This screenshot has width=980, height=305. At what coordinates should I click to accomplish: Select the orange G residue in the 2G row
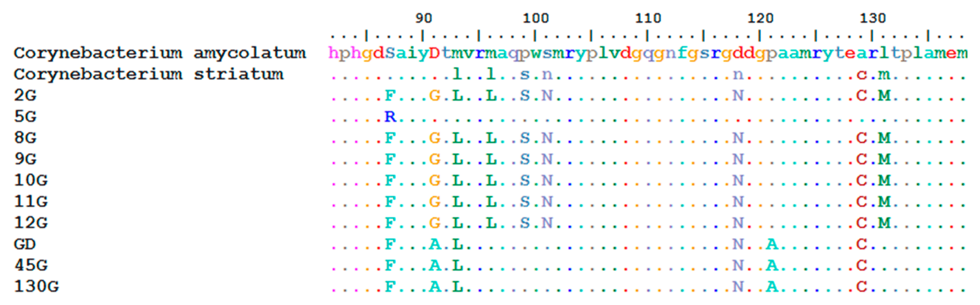[435, 95]
